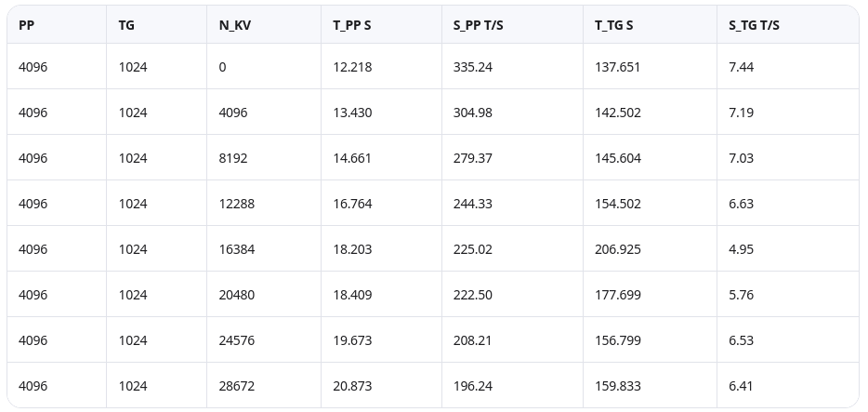Select the S_TG T/S column header
The height and width of the screenshot is (412, 868).
tap(754, 25)
